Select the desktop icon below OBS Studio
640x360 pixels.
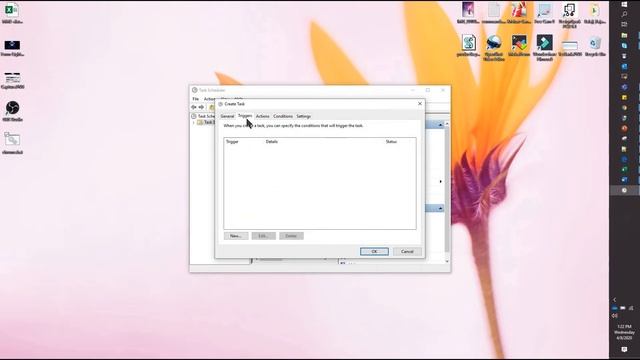12,143
